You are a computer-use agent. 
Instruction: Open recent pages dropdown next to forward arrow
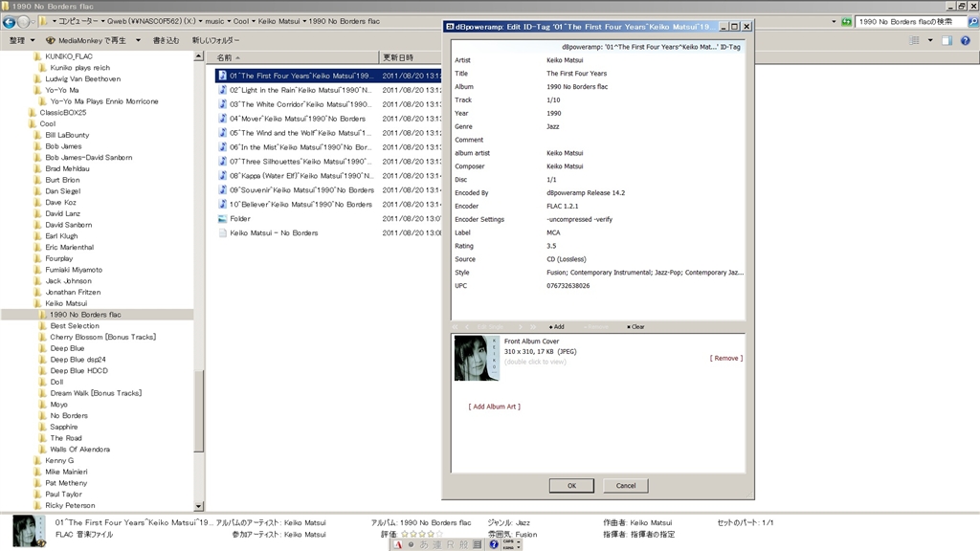[33, 22]
